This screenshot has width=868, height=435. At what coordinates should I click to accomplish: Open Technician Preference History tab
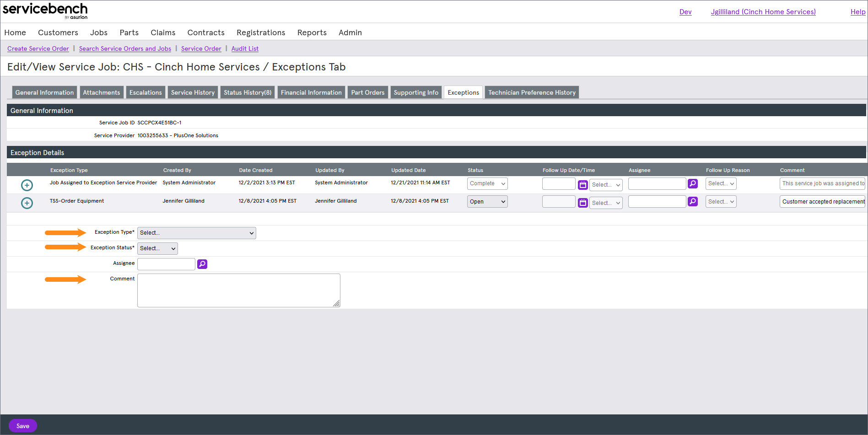532,92
